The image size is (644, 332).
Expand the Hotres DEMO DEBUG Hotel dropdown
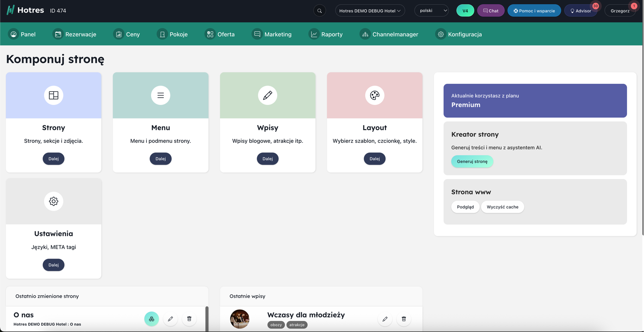tap(370, 11)
